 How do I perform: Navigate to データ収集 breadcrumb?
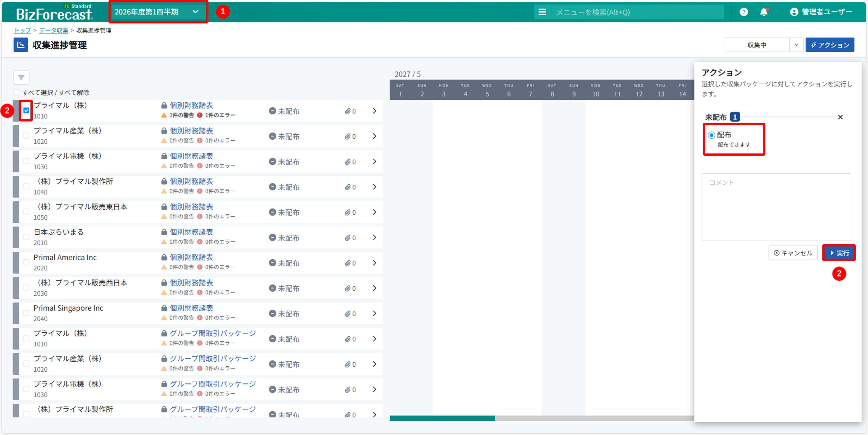point(53,30)
